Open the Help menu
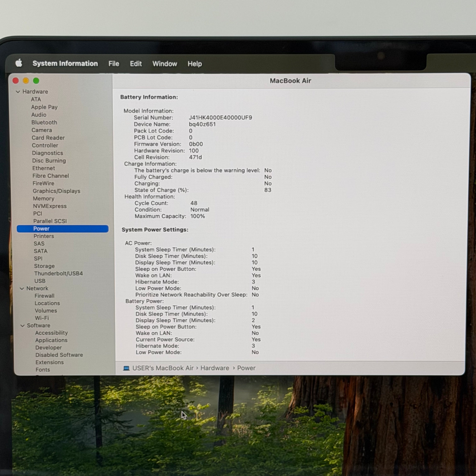 (195, 64)
